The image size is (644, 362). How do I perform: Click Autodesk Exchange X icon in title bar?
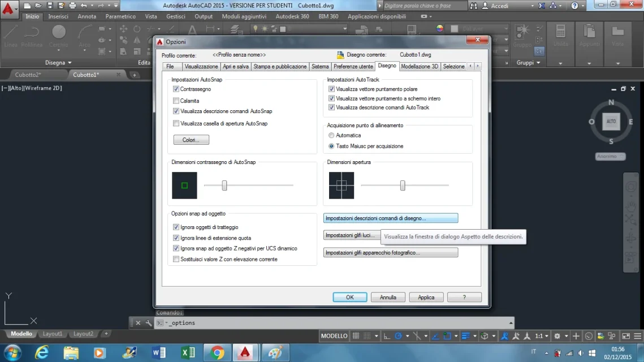click(542, 6)
